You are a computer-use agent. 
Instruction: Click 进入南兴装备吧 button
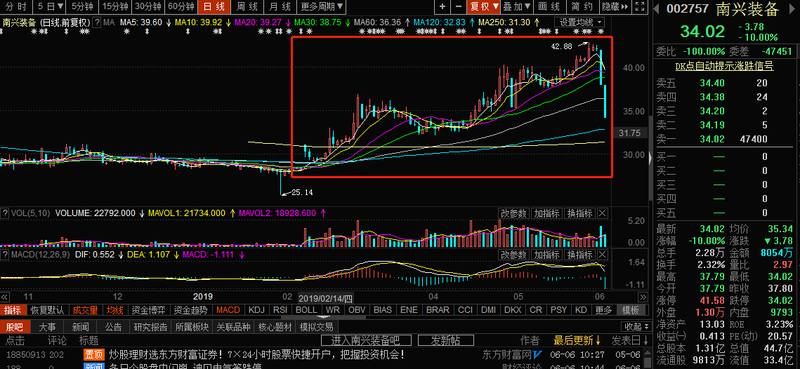coord(365,340)
